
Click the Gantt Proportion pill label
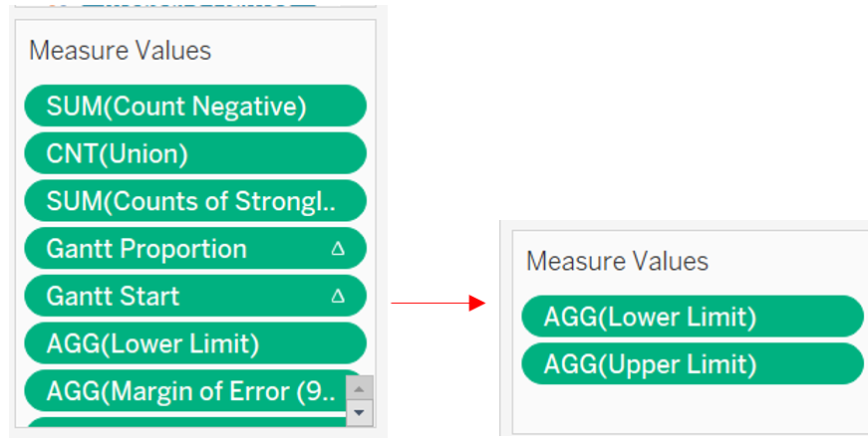[146, 249]
